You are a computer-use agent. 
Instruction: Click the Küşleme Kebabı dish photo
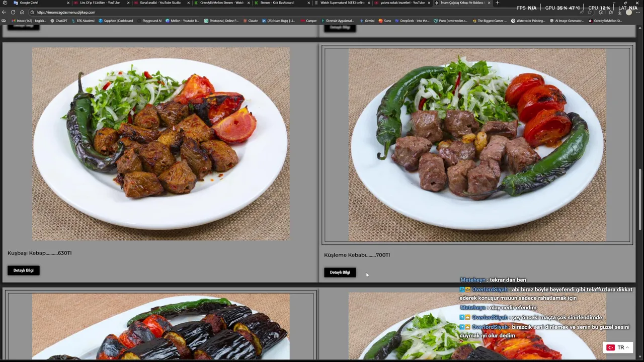point(477,145)
